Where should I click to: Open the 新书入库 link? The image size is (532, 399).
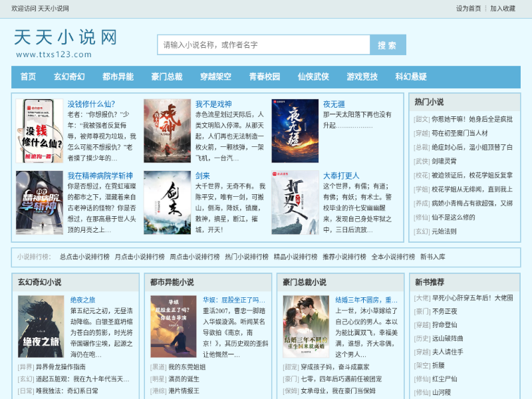tap(432, 257)
